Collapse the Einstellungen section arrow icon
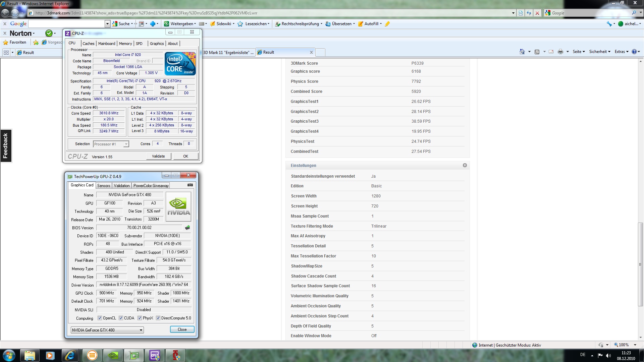The height and width of the screenshot is (362, 644). pyautogui.click(x=465, y=165)
